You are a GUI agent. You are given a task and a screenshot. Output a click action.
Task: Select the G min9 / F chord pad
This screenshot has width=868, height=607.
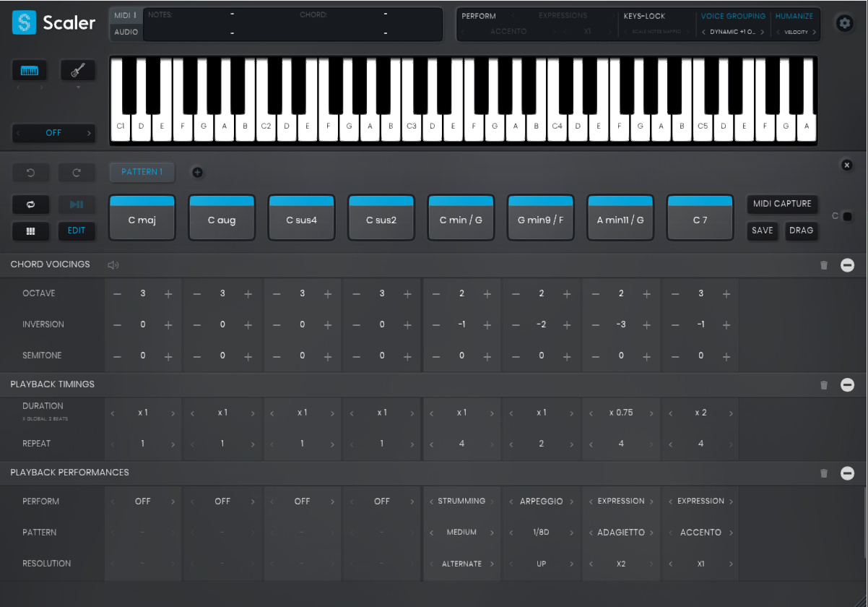tap(540, 217)
